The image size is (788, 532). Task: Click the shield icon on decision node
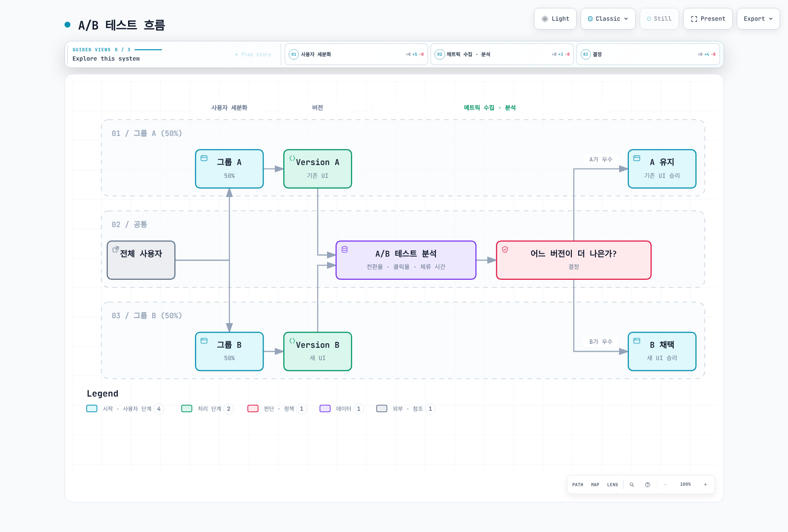(x=505, y=249)
